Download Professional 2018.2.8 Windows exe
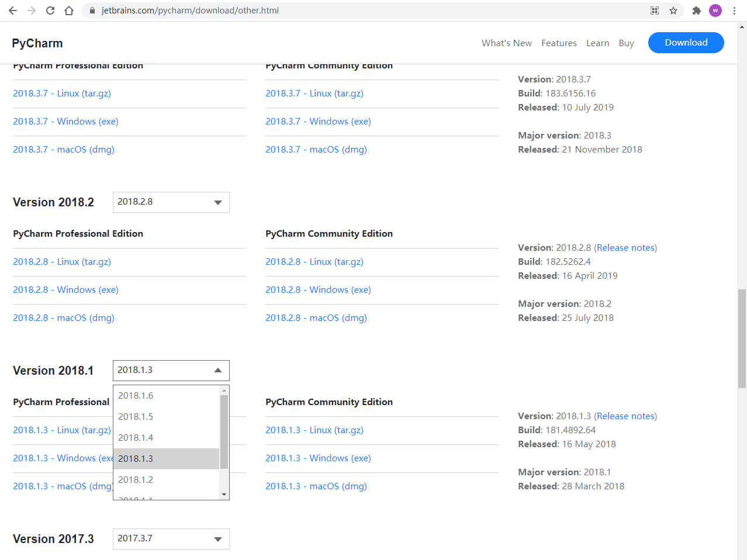The width and height of the screenshot is (747, 560). click(x=65, y=290)
